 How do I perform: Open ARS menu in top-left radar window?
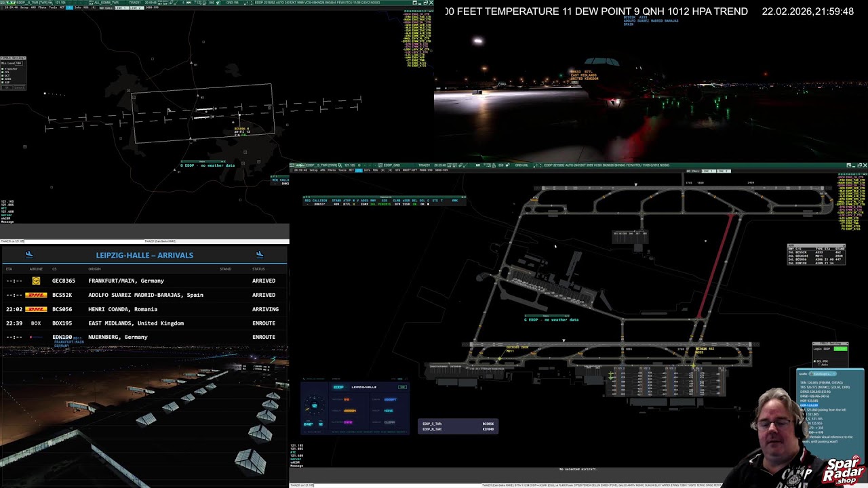(x=33, y=7)
